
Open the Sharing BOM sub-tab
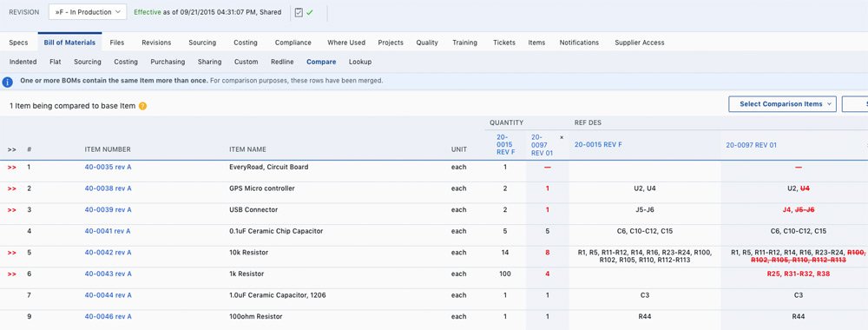click(x=209, y=62)
